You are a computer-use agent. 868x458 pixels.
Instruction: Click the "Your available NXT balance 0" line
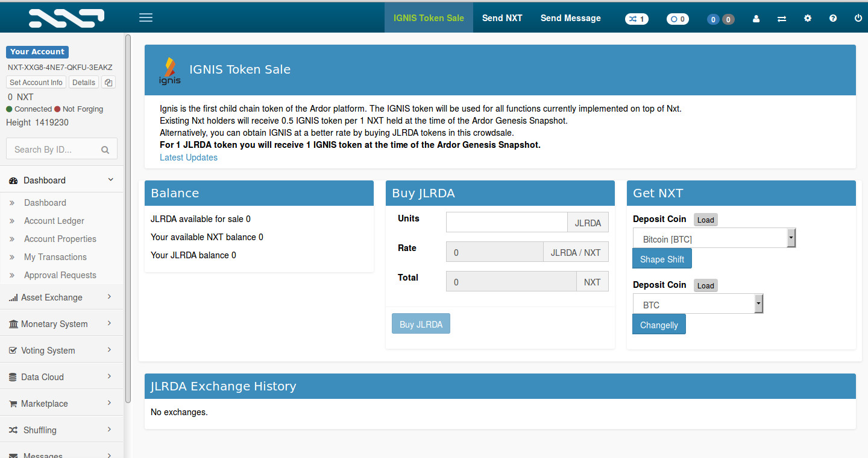click(207, 237)
